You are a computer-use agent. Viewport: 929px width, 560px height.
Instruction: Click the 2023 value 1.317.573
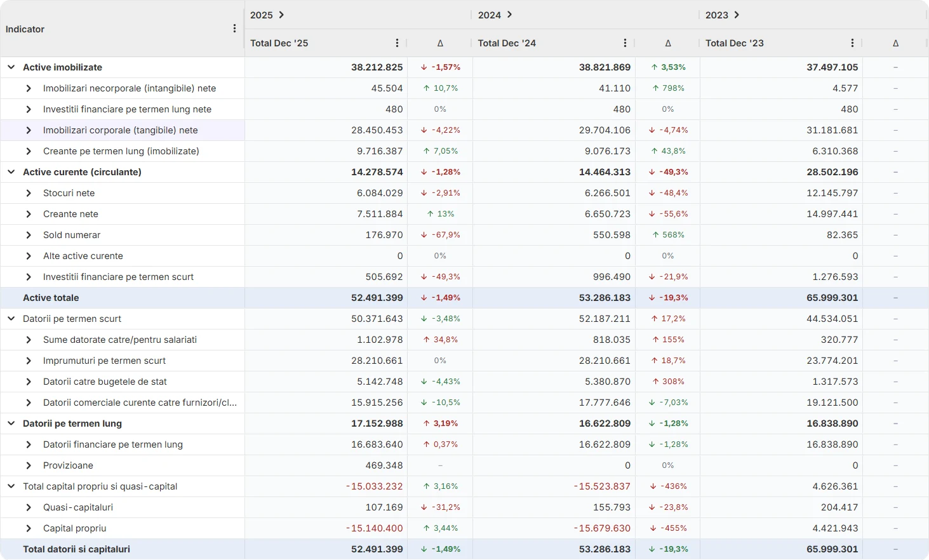(835, 382)
